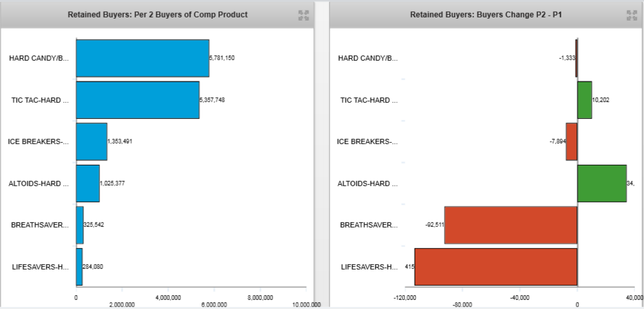
Task: Select the long red LIFESAVERS bar
Action: [495, 266]
